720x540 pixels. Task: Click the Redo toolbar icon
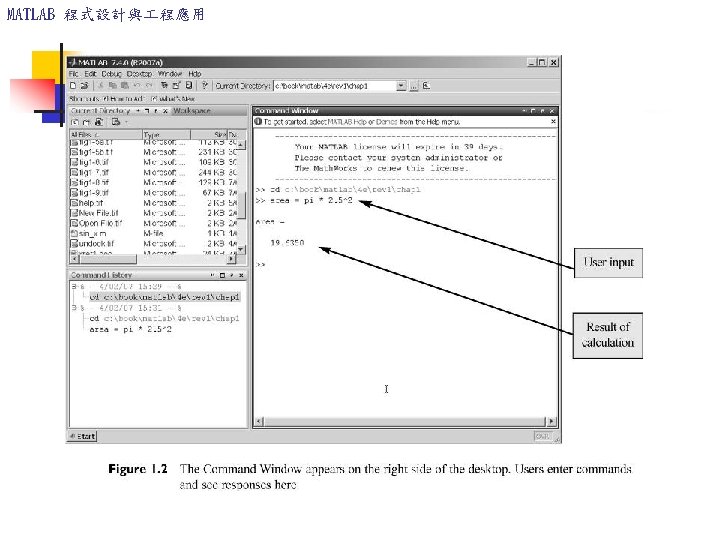tap(149, 85)
